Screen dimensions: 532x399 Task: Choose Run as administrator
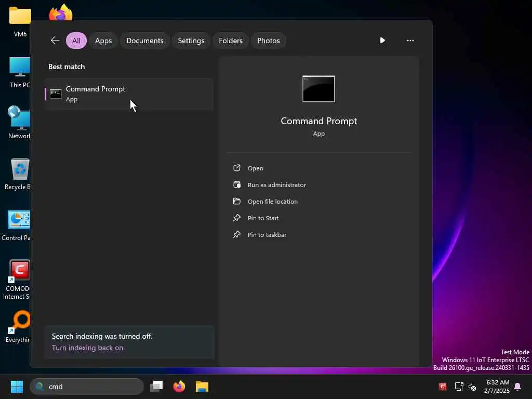[277, 185]
